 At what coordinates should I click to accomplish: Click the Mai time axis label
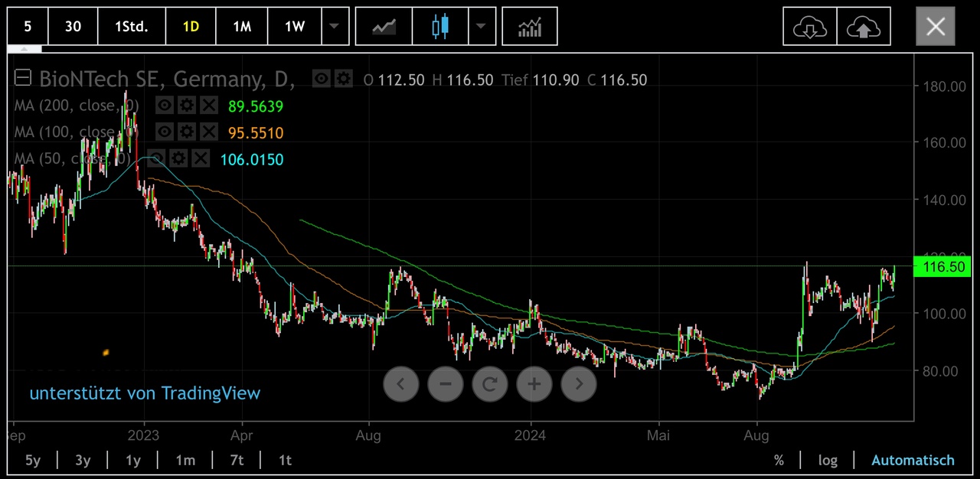pyautogui.click(x=658, y=435)
